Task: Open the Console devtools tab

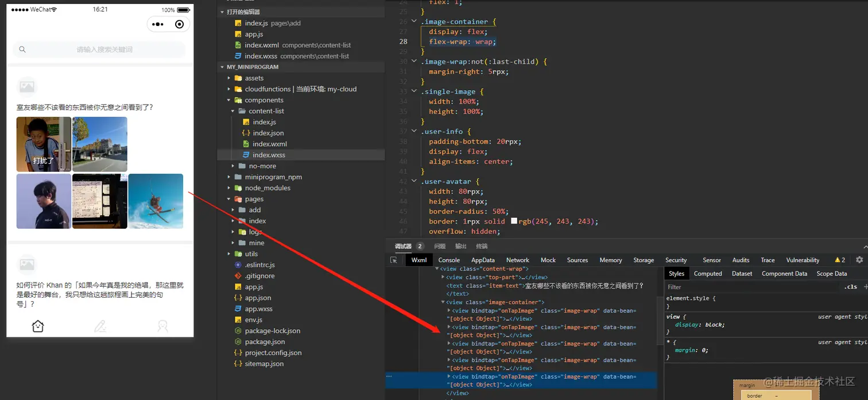Action: (449, 260)
